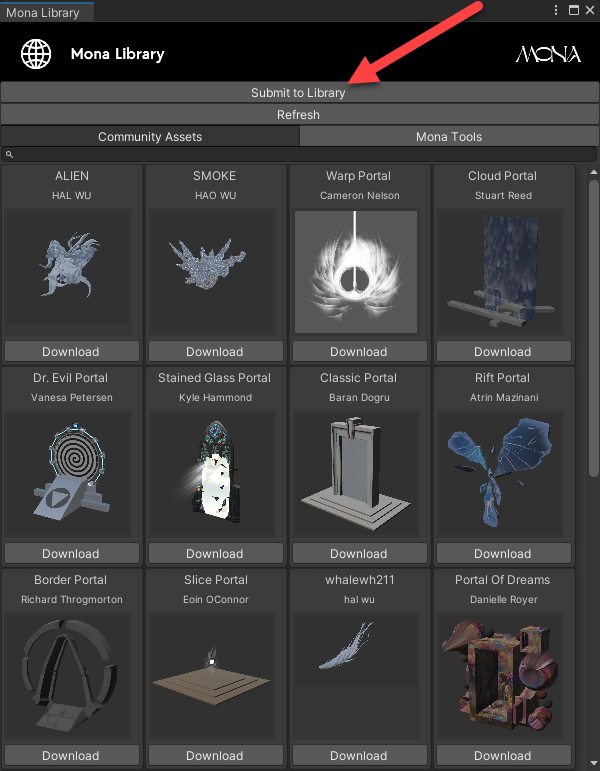Viewport: 600px width, 771px height.
Task: Download the Cloud Portal asset
Action: click(x=504, y=352)
